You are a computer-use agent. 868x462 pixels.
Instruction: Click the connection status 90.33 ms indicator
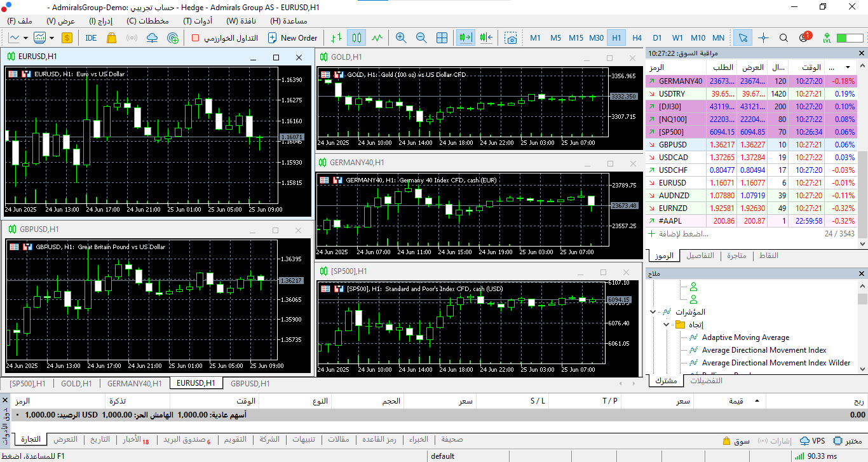pyautogui.click(x=817, y=456)
